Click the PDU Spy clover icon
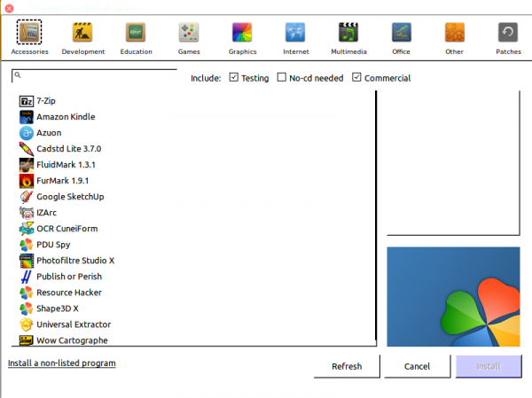This screenshot has height=398, width=532. pyautogui.click(x=27, y=245)
